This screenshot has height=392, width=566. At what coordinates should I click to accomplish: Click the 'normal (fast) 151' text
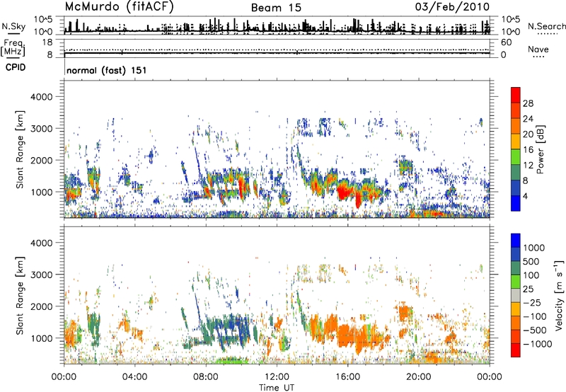pos(107,70)
